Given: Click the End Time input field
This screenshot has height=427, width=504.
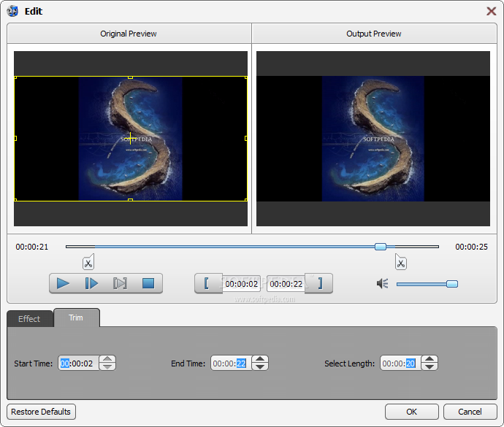Looking at the screenshot, I should (x=231, y=363).
